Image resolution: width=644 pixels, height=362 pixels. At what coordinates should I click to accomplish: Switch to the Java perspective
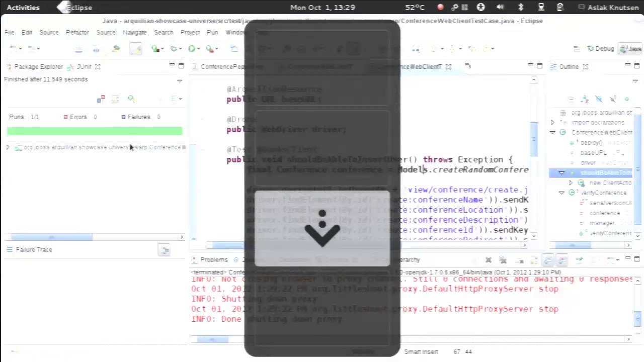tap(631, 49)
